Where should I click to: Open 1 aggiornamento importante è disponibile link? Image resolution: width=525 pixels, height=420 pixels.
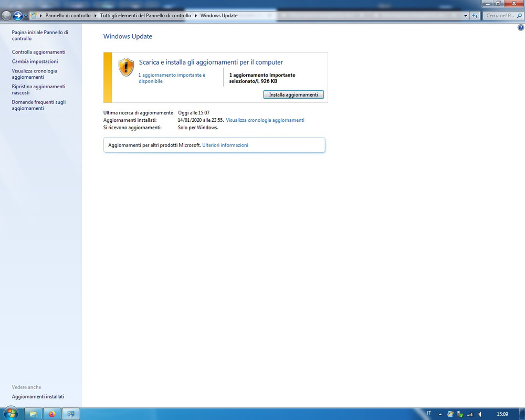tap(172, 78)
